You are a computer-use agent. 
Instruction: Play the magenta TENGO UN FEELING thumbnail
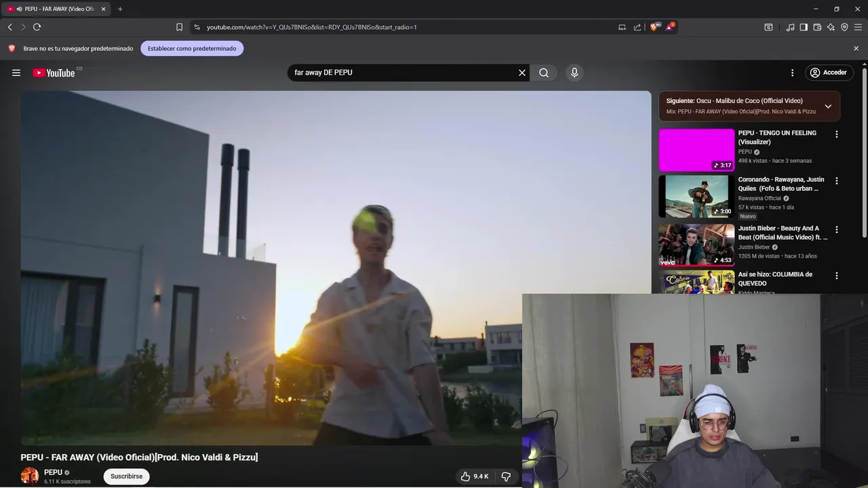click(696, 150)
